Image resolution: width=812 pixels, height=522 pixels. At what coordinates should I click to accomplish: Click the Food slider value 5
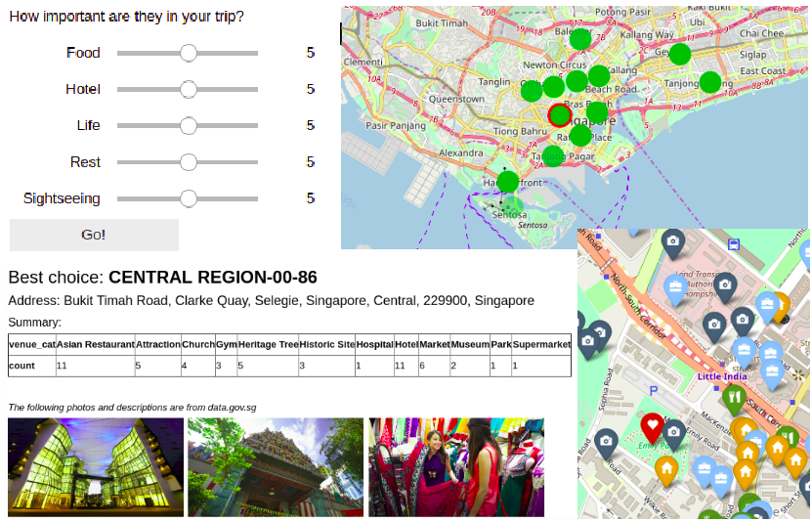310,53
